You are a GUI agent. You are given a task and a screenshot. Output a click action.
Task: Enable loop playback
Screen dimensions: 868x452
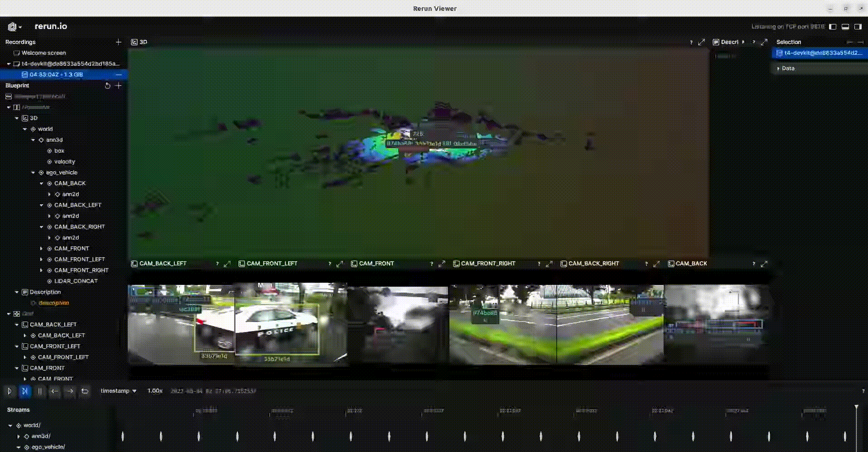(x=85, y=391)
